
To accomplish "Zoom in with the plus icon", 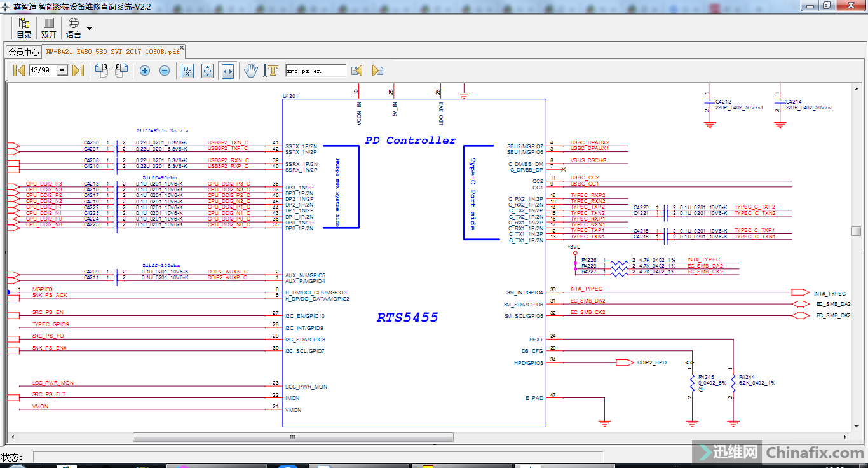I will pyautogui.click(x=145, y=71).
